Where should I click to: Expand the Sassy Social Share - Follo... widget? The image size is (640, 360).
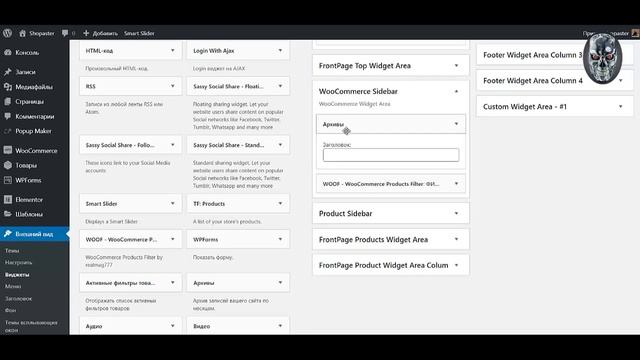[x=173, y=145]
